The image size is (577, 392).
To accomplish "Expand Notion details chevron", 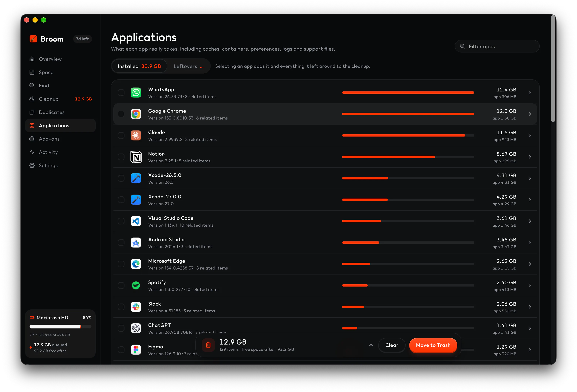I will click(x=530, y=157).
